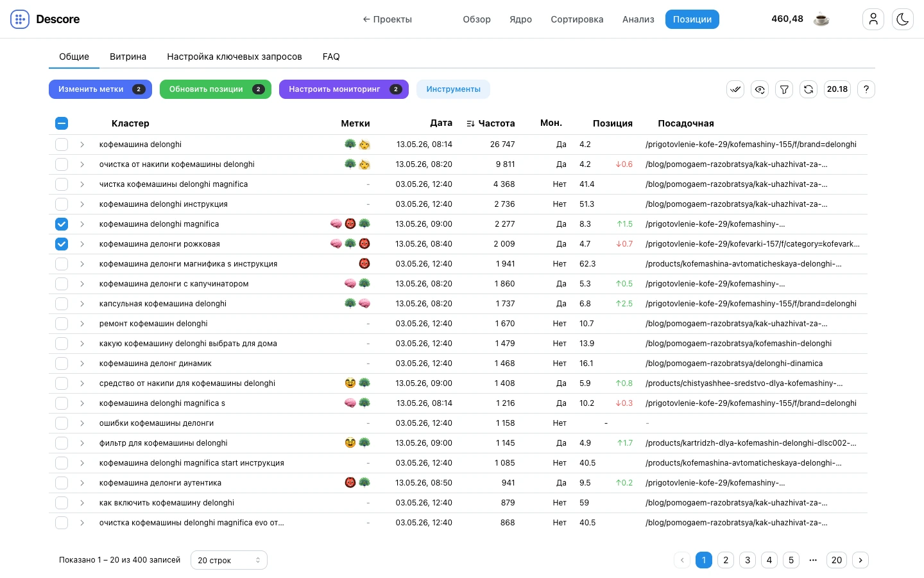Open the 20 строк rows-per-page dropdown
Viewport: 924px width, 578px height.
[229, 560]
